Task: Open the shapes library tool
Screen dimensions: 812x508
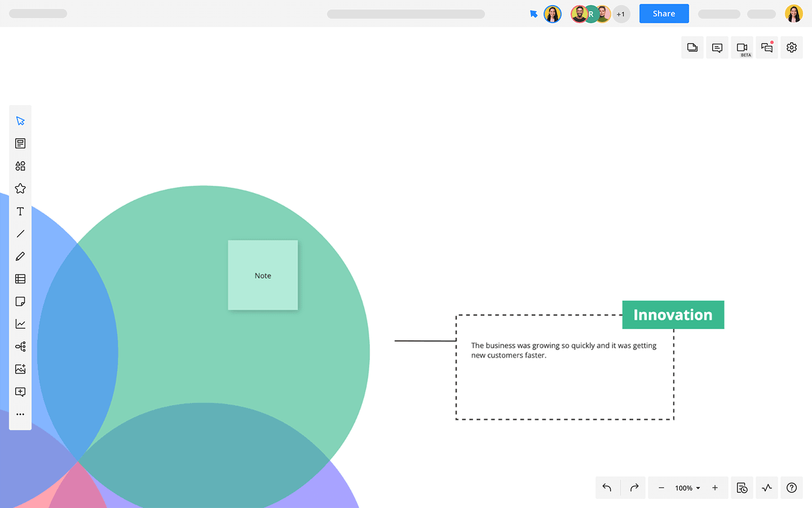Action: (x=20, y=166)
